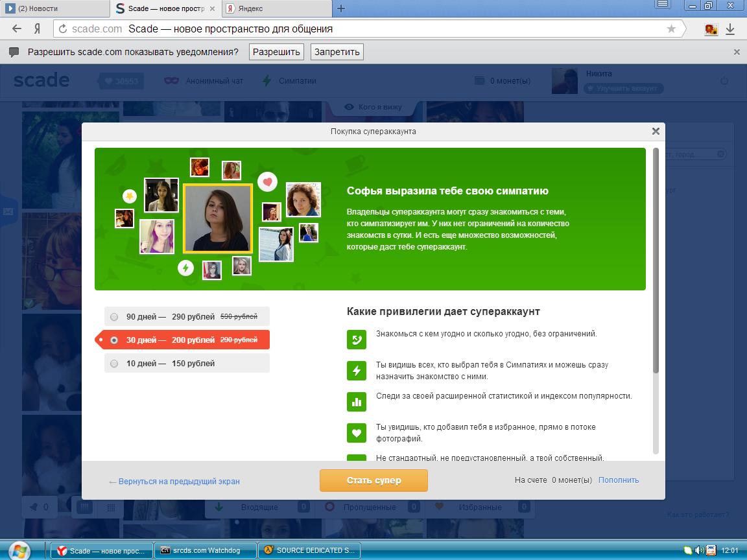The image size is (747, 560).
Task: Click the Запретить notification button
Action: tap(337, 52)
